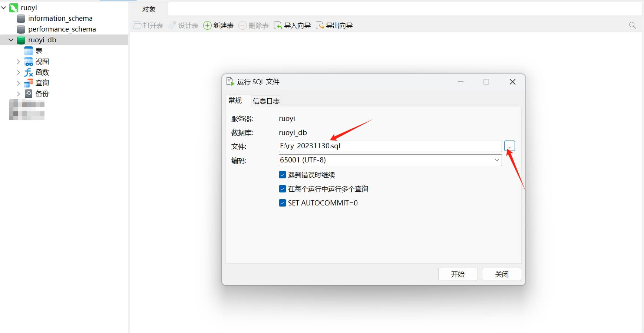Select information_schema text in tree

point(60,19)
